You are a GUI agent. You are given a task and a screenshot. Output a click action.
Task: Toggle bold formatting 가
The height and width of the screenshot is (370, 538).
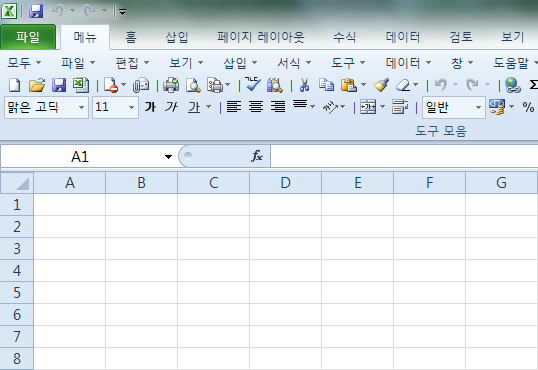click(150, 107)
